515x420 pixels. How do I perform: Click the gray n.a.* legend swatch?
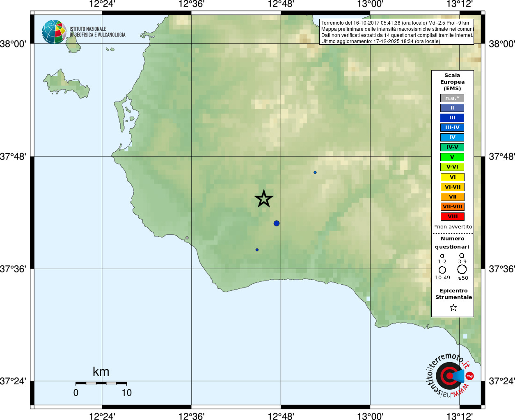(452, 98)
